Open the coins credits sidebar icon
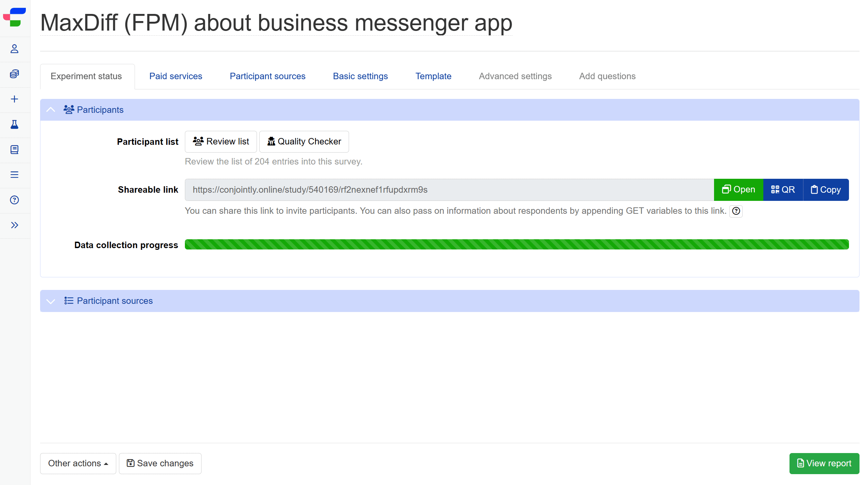 tap(14, 74)
